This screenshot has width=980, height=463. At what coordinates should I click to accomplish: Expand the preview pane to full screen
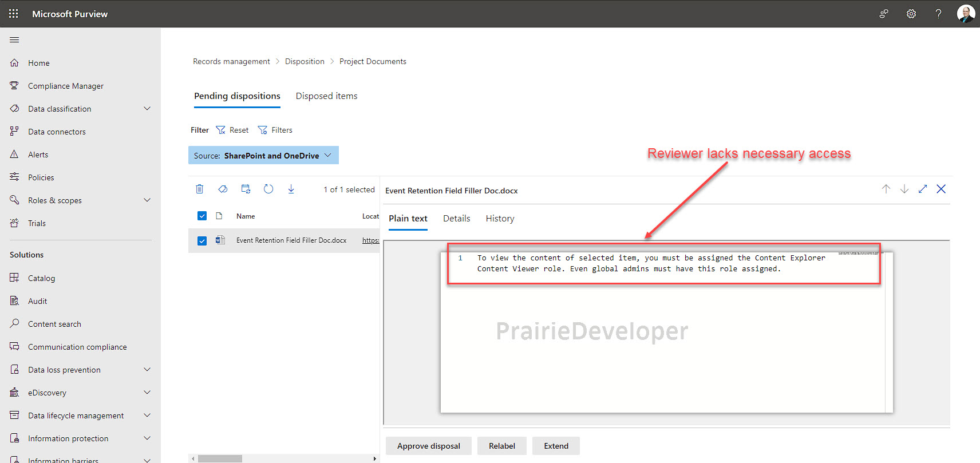[x=923, y=189]
